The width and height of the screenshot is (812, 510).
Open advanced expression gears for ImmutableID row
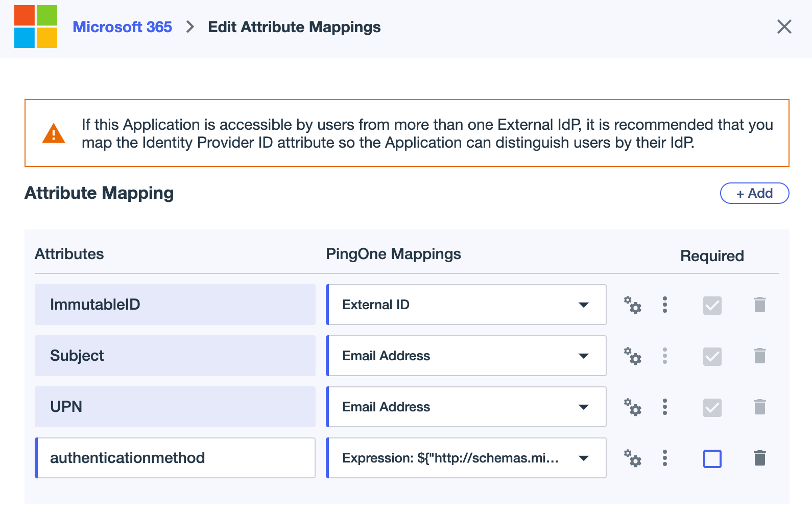point(632,305)
